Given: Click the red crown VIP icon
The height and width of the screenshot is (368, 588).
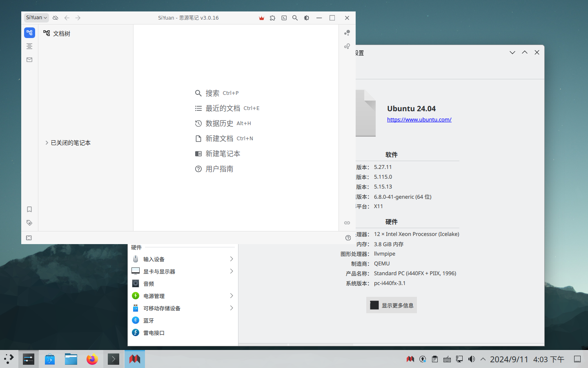Looking at the screenshot, I should 261,18.
